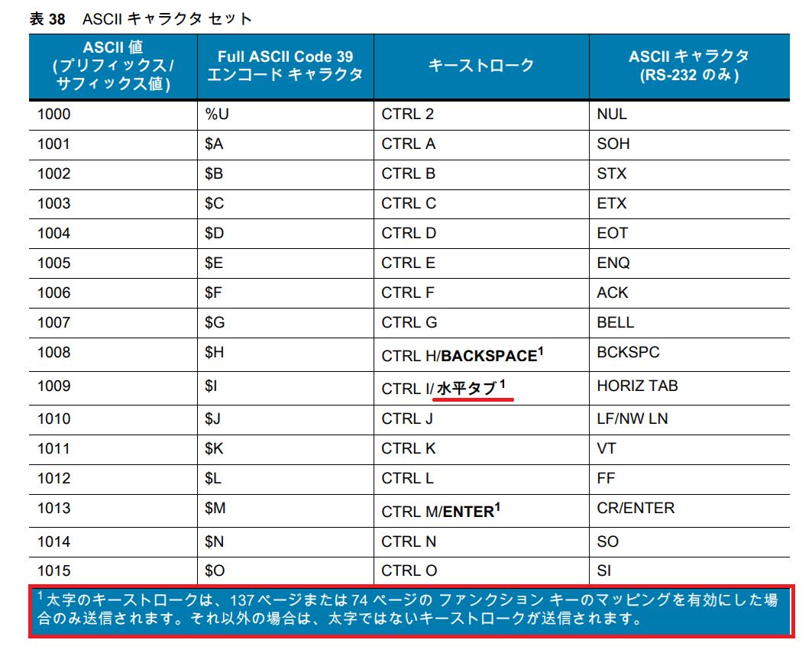Select the red-underlined 水平タブ text

(x=468, y=385)
